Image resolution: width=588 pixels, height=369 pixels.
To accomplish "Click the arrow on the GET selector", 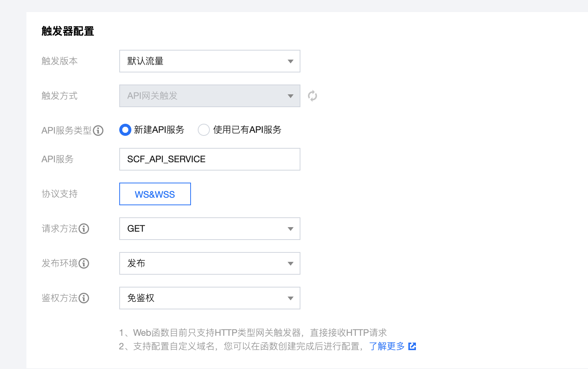I will click(x=290, y=229).
